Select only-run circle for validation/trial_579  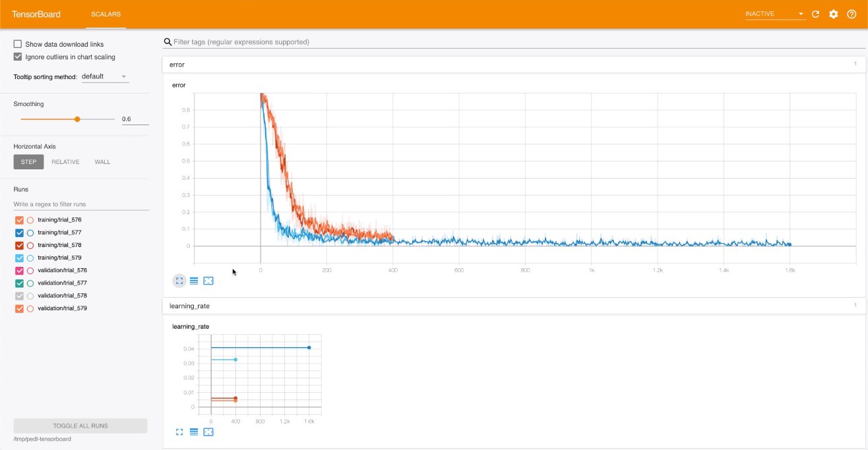pos(30,308)
